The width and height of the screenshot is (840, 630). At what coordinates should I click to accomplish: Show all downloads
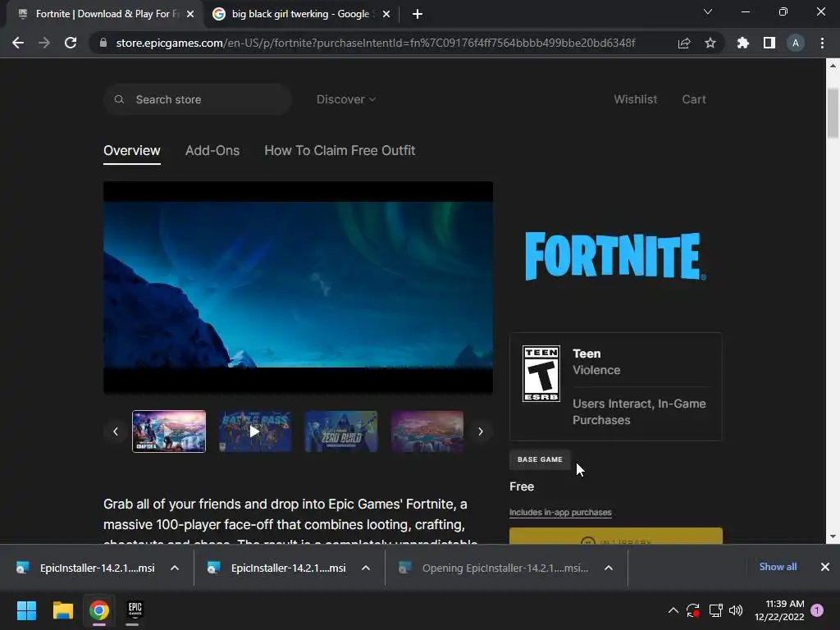click(778, 567)
